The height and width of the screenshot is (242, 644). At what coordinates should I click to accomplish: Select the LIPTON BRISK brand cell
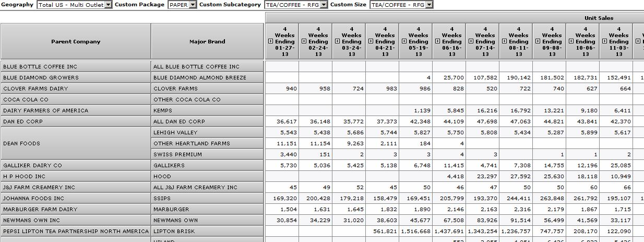[x=207, y=231]
